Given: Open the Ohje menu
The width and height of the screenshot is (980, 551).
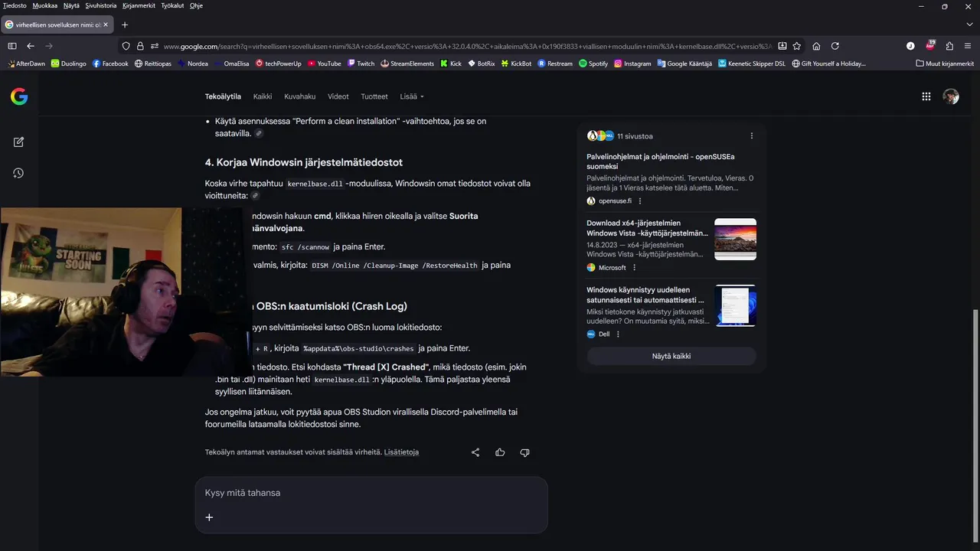Looking at the screenshot, I should click(x=196, y=5).
